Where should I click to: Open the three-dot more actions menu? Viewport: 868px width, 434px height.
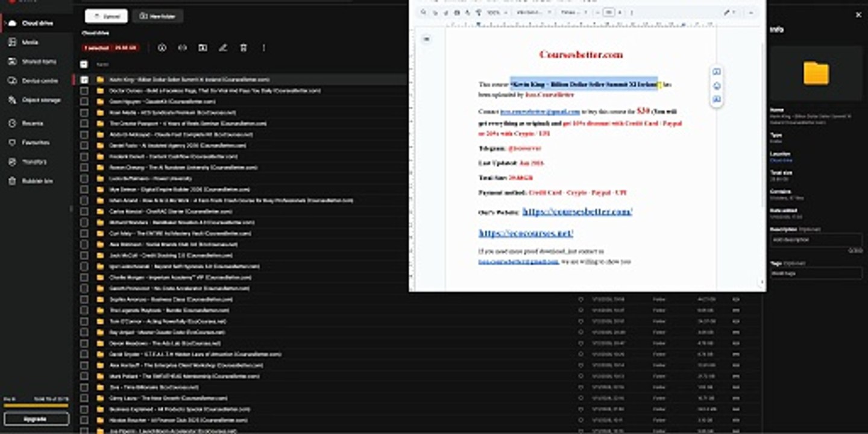263,48
